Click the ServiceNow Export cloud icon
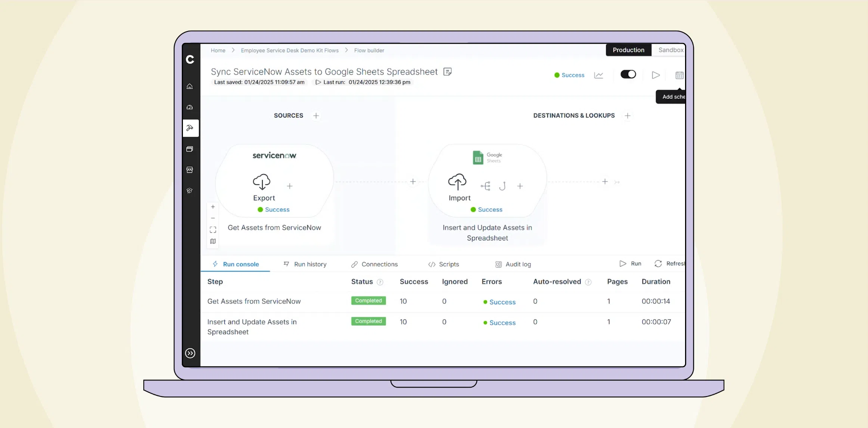 [262, 182]
